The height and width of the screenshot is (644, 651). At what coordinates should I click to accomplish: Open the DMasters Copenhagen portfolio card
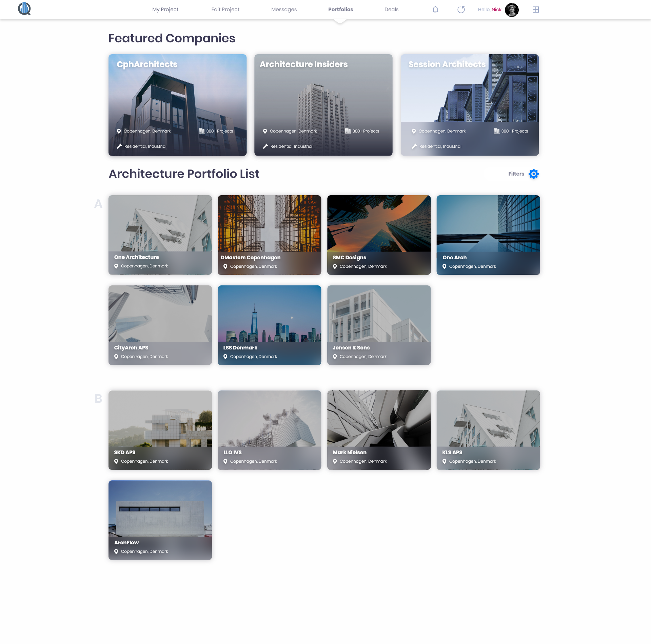269,235
